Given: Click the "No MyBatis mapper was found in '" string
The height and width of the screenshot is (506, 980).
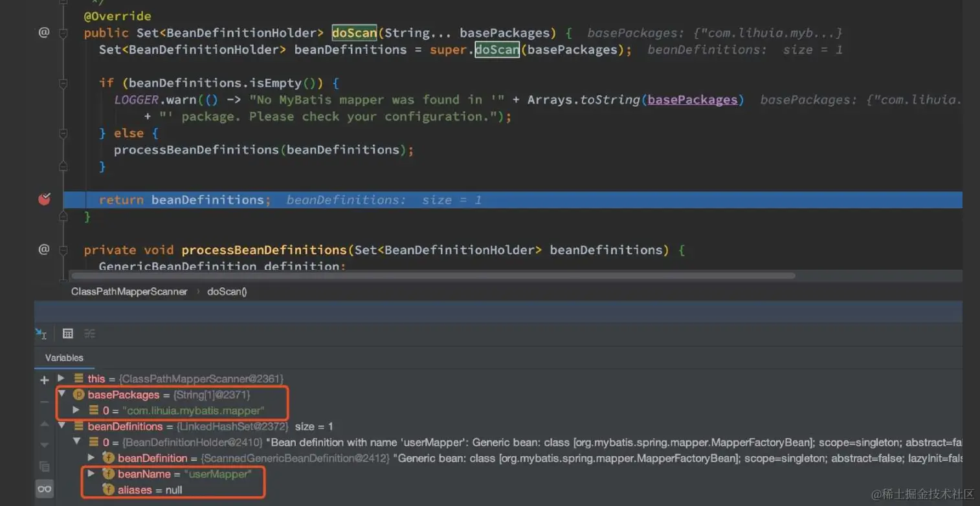Looking at the screenshot, I should 377,100.
